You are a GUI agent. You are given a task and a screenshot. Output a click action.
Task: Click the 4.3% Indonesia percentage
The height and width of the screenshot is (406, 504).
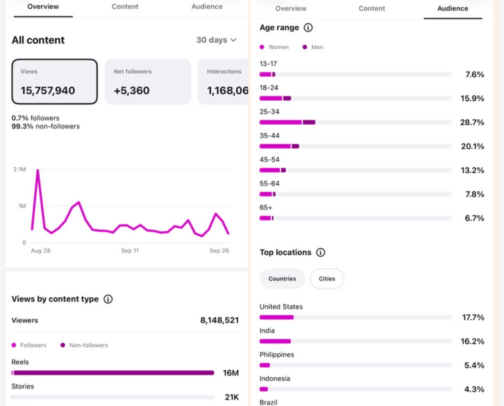[474, 389]
